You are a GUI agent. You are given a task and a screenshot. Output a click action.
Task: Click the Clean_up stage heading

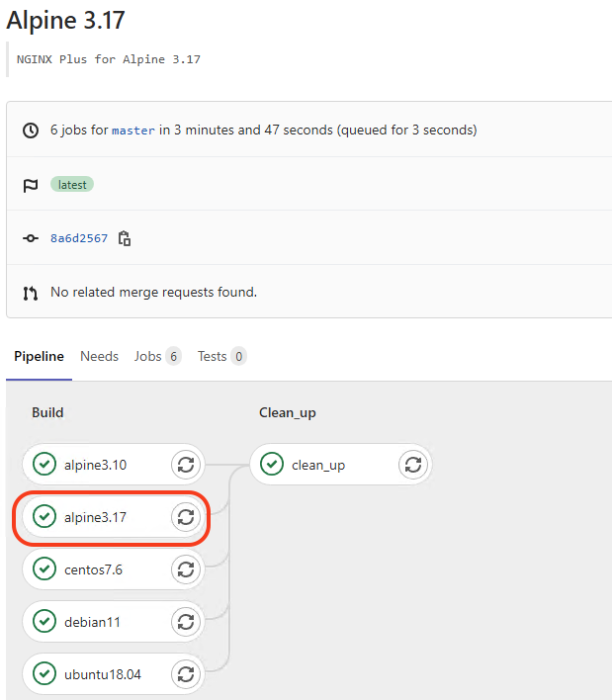point(288,413)
